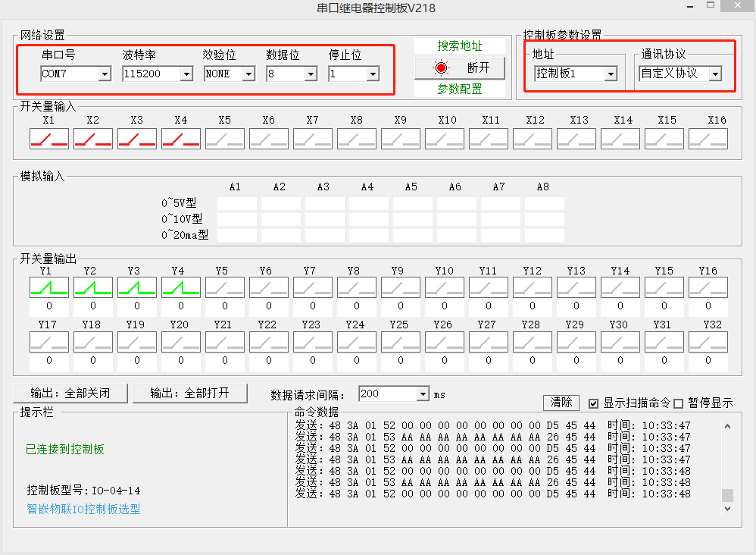Click the 搜索地址 button
This screenshot has width=756, height=555.
point(460,45)
